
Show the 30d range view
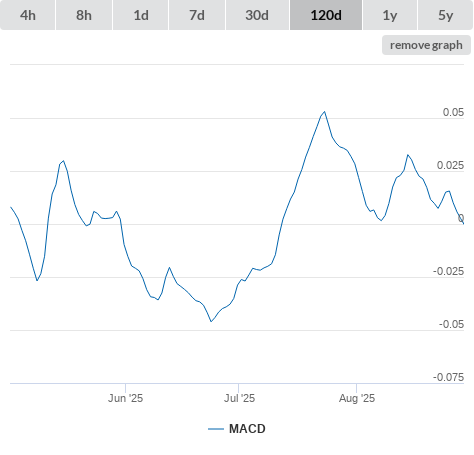[x=257, y=15]
